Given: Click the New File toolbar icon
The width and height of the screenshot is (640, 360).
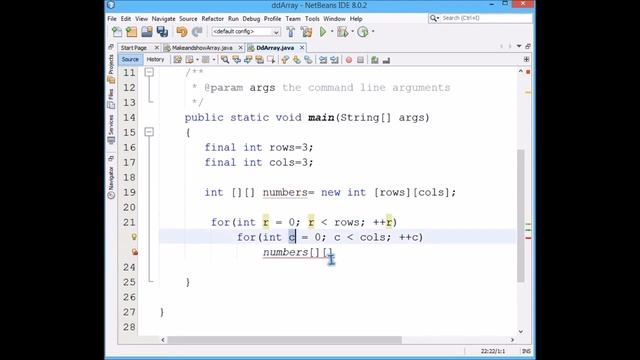Looking at the screenshot, I should [x=117, y=31].
